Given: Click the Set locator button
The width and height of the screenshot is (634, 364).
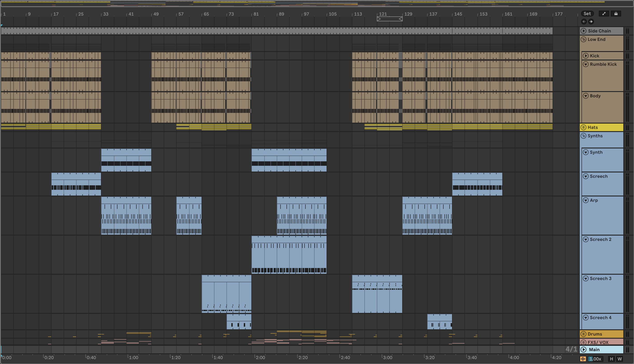Looking at the screenshot, I should click(587, 14).
